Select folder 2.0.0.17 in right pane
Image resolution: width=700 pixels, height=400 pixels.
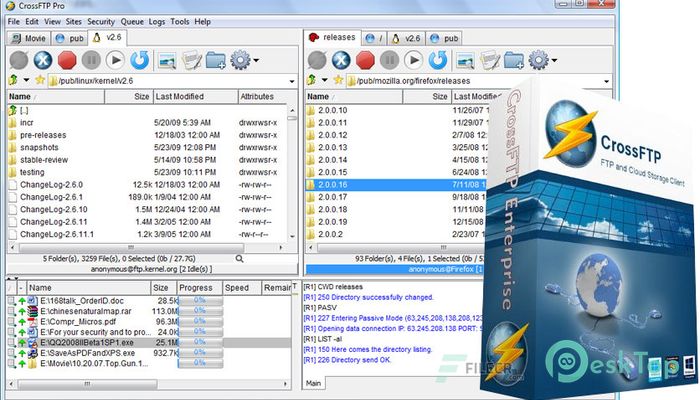point(396,197)
